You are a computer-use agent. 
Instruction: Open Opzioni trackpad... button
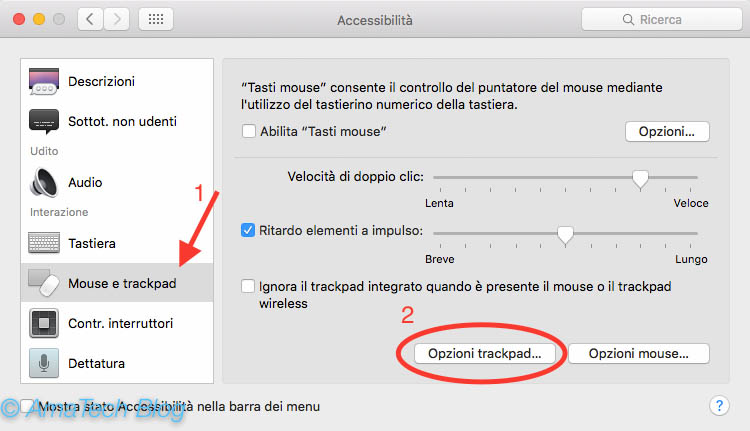485,354
